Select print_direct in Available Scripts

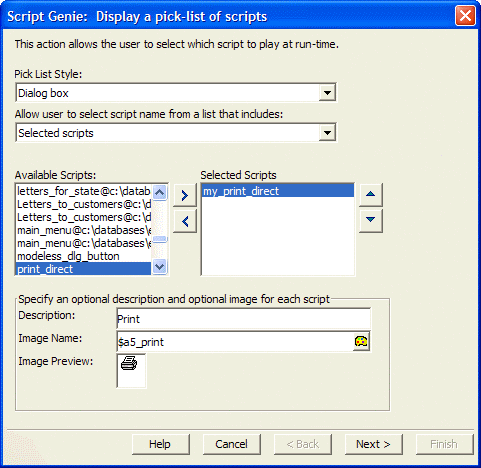(84, 269)
